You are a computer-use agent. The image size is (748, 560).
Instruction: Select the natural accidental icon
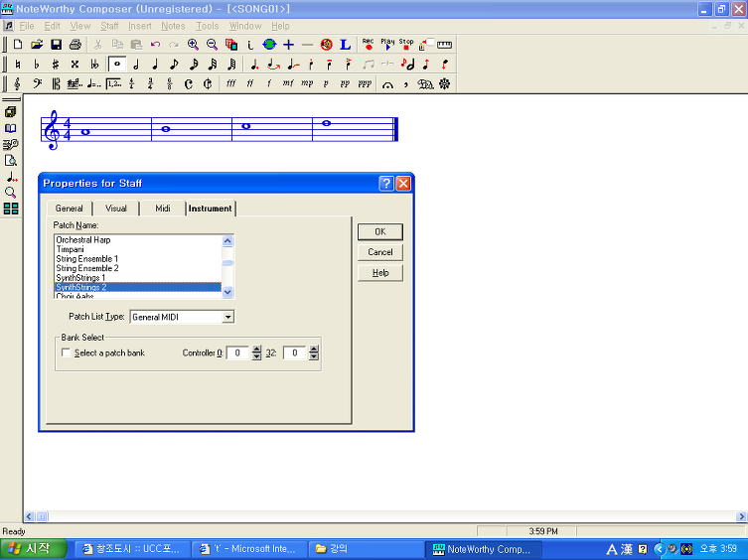point(18,64)
